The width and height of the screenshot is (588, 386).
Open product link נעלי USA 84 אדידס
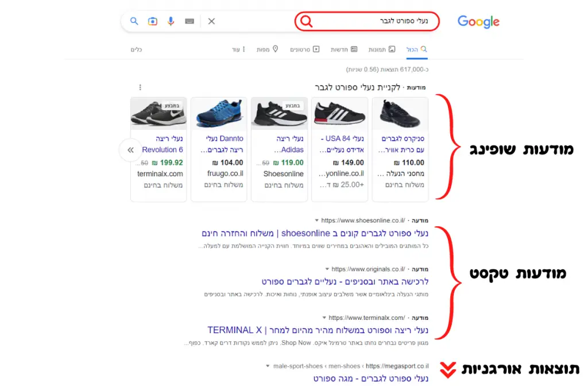tap(342, 144)
